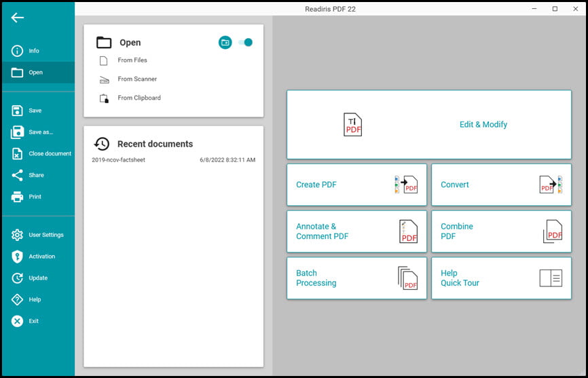Toggle the switch in the Open panel

pyautogui.click(x=246, y=42)
